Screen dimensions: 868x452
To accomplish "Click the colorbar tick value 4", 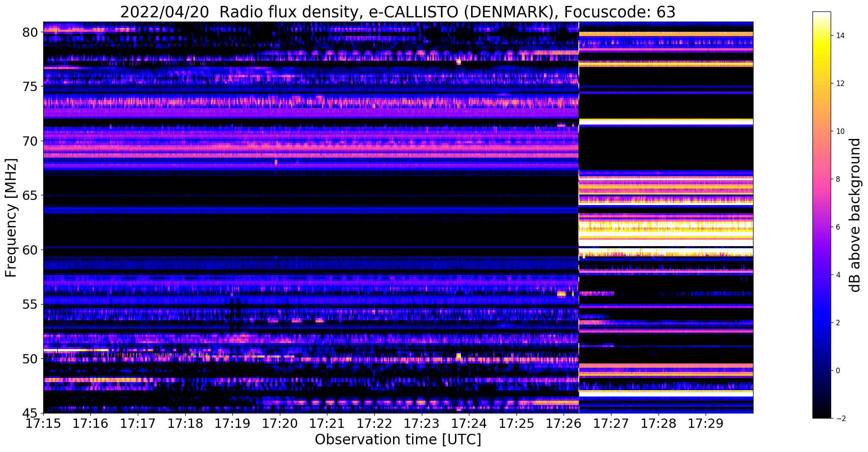I will 837,275.
